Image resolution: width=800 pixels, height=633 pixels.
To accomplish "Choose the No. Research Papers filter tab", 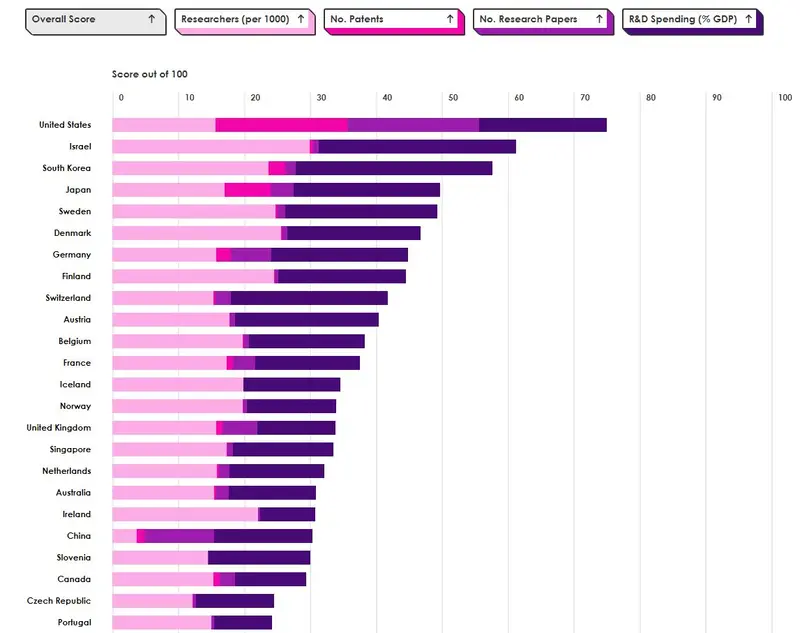I will pyautogui.click(x=543, y=21).
